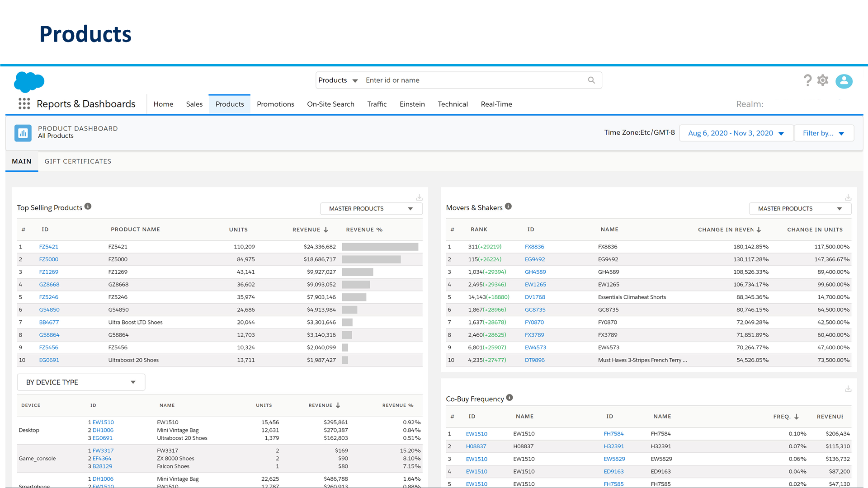
Task: Open product link BB4677
Action: click(49, 322)
